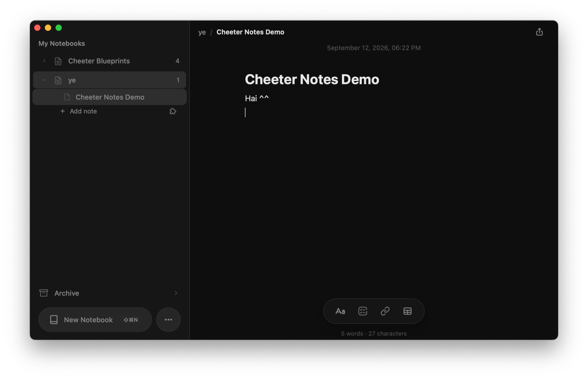Select the Cheeter Blueprints notebook row
This screenshot has width=588, height=379.
pos(109,61)
